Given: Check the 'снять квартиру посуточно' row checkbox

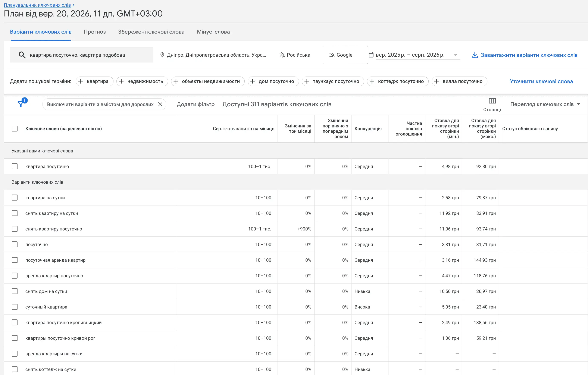Looking at the screenshot, I should (15, 229).
